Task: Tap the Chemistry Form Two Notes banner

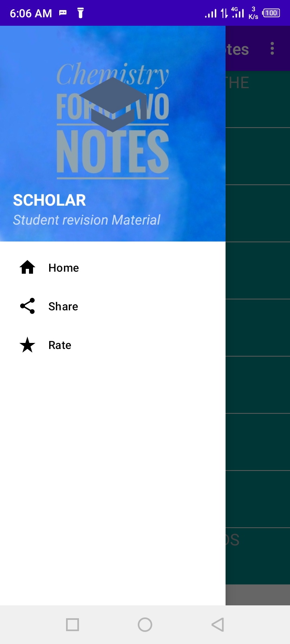Action: [113, 121]
